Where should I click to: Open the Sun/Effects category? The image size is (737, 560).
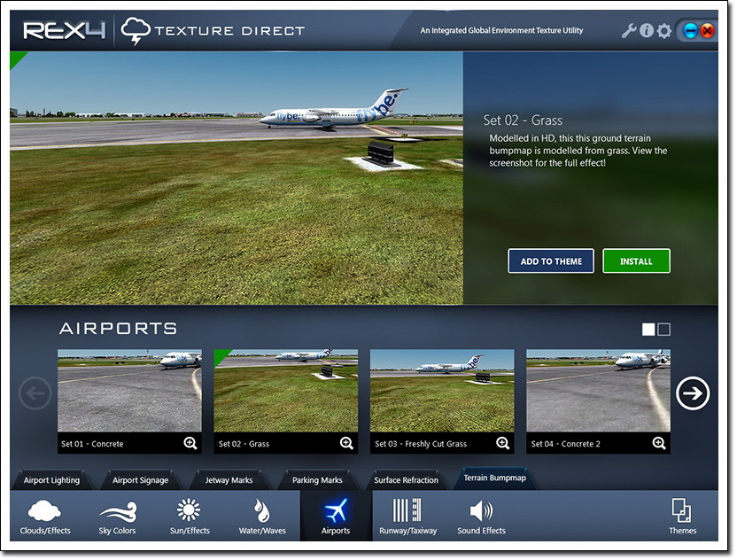click(190, 517)
